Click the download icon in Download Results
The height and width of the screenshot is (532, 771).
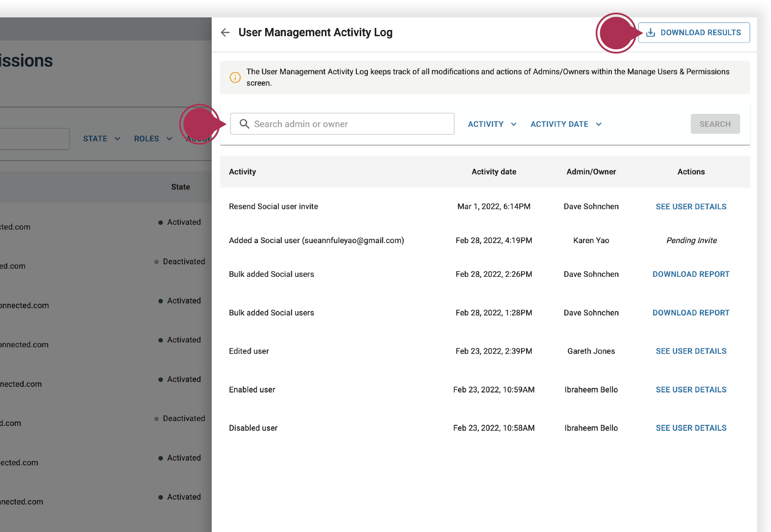pyautogui.click(x=650, y=32)
